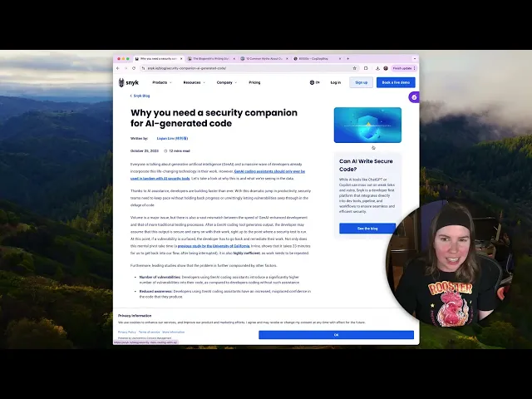The width and height of the screenshot is (532, 399).
Task: Click the Finish update button
Action: (403, 68)
